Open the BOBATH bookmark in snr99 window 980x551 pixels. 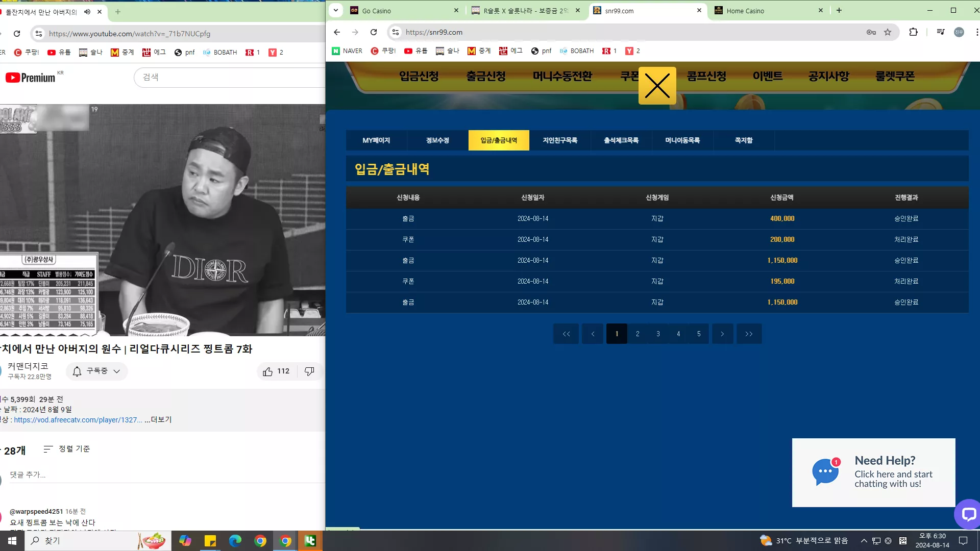577,51
